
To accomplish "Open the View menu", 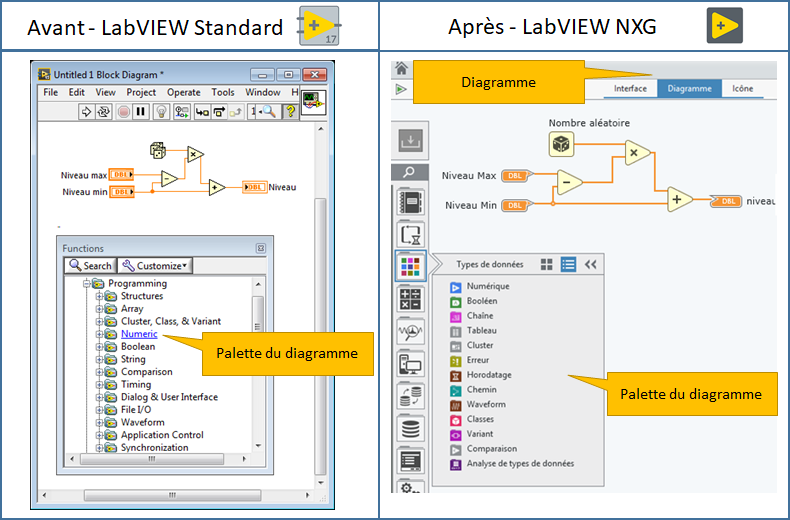I will pyautogui.click(x=105, y=92).
